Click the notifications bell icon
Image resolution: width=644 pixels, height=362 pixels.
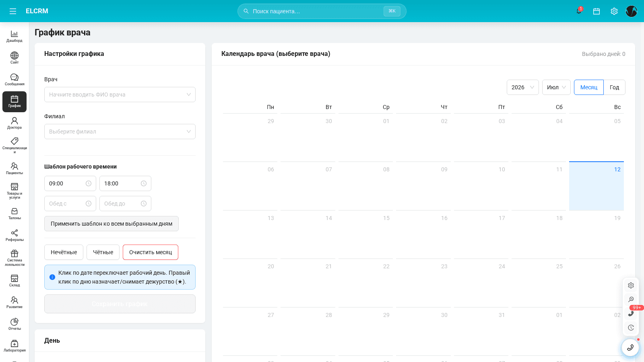point(579,11)
